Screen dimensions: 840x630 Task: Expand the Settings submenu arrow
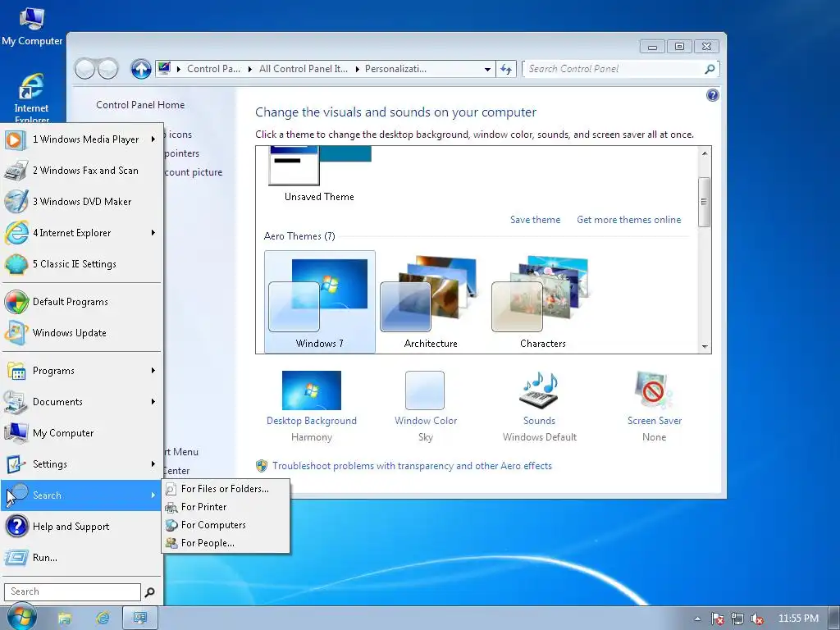coord(153,464)
